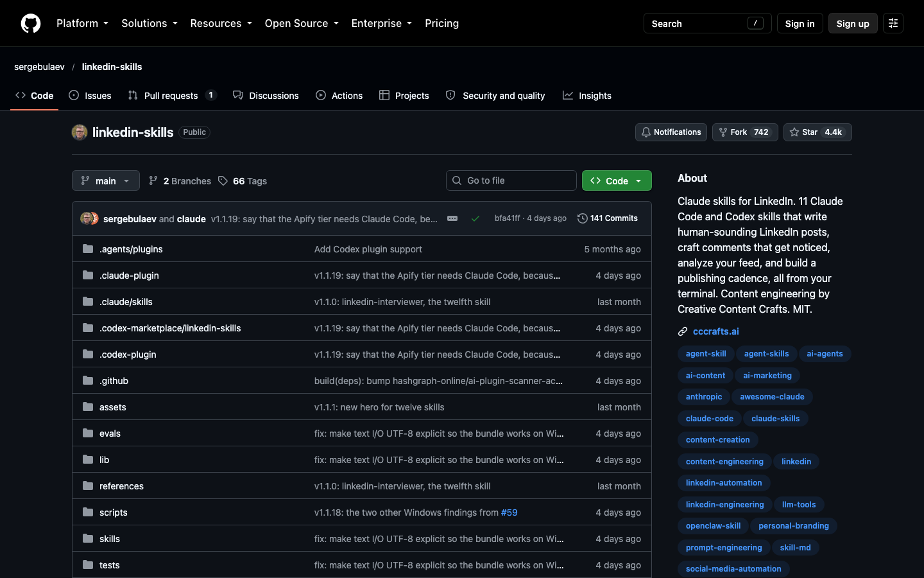Click the Pricing link

pyautogui.click(x=441, y=23)
